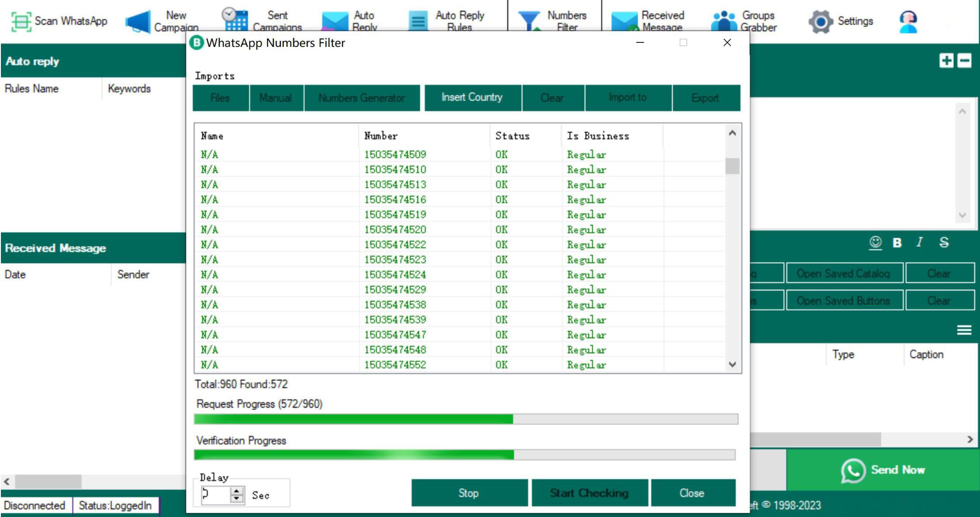Open Settings gear icon
This screenshot has height=517, width=980.
pyautogui.click(x=820, y=21)
